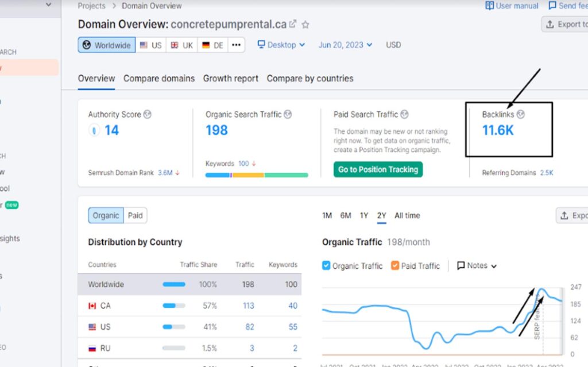Click the favorite star icon next to domain
Image resolution: width=588 pixels, height=367 pixels.
coord(305,25)
